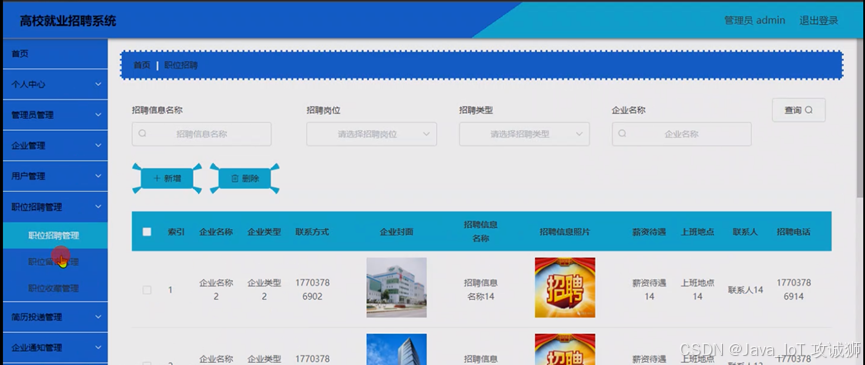This screenshot has height=365, width=865.
Task: Click 退出登录 to log out
Action: [x=819, y=20]
